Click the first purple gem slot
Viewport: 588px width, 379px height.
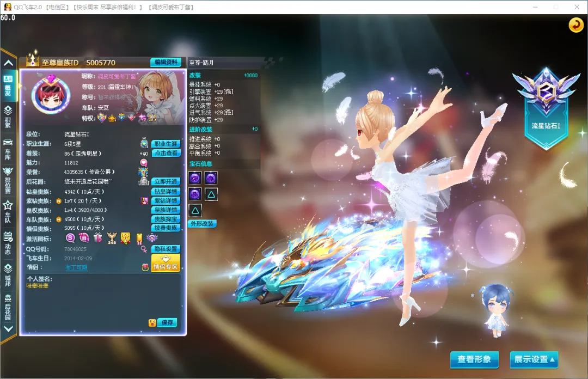[x=195, y=178]
